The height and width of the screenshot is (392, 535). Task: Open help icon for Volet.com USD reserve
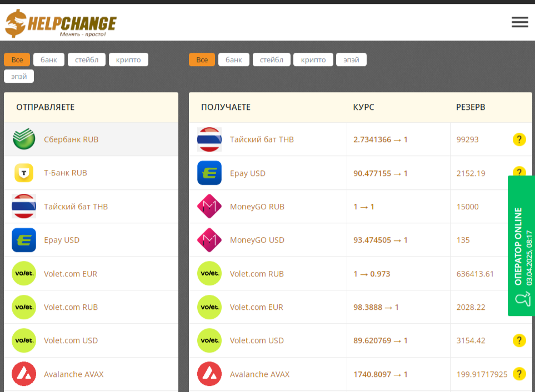(519, 340)
